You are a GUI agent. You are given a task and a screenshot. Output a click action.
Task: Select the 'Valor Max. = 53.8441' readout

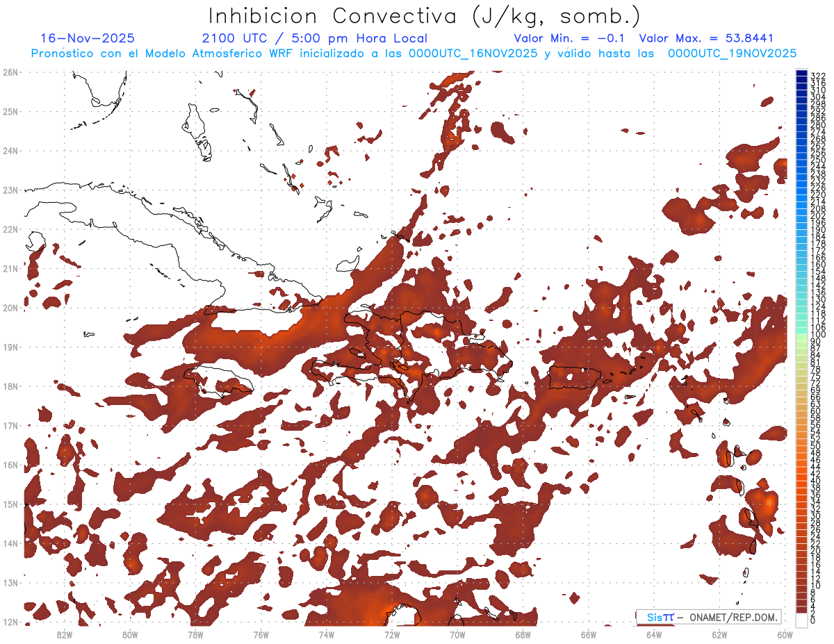coord(707,38)
